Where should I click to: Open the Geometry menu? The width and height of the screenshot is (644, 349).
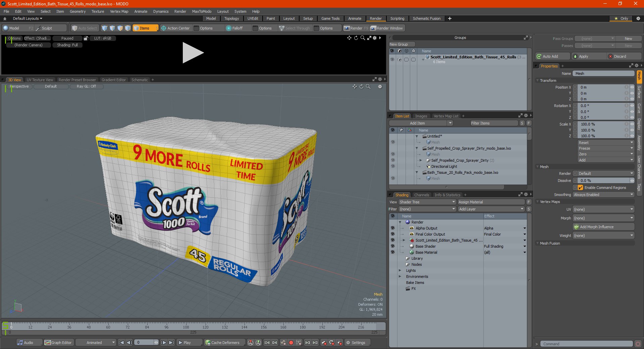tap(77, 11)
